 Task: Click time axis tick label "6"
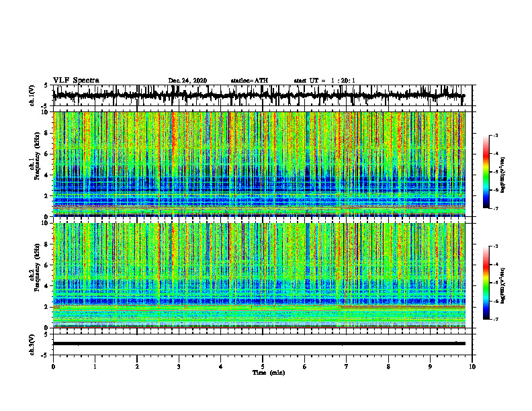point(304,367)
